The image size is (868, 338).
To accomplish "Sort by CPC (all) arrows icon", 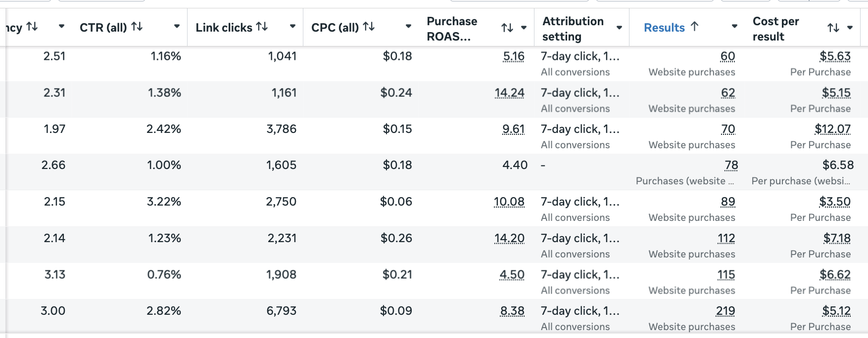I will 369,27.
